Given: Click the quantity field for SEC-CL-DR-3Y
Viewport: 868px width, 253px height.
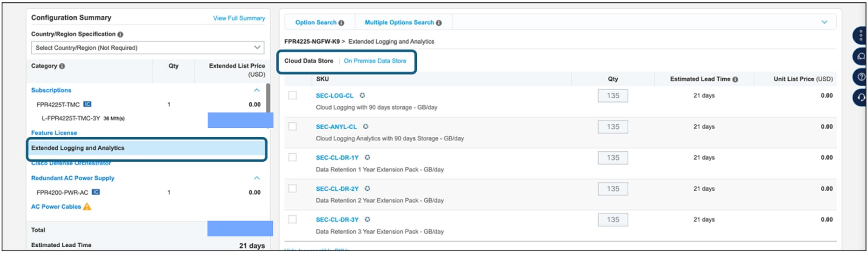Looking at the screenshot, I should tap(613, 219).
